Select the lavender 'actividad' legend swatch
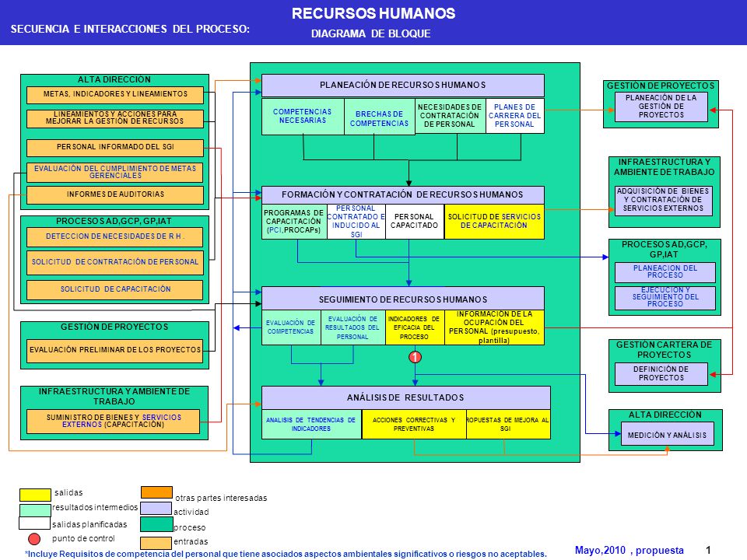The width and height of the screenshot is (747, 560). click(156, 508)
